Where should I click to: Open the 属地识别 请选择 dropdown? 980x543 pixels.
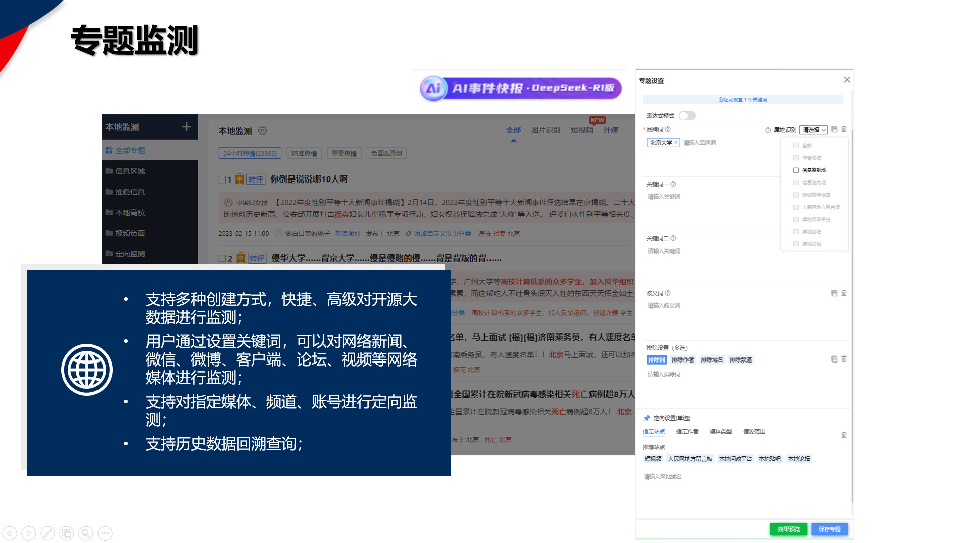(813, 130)
